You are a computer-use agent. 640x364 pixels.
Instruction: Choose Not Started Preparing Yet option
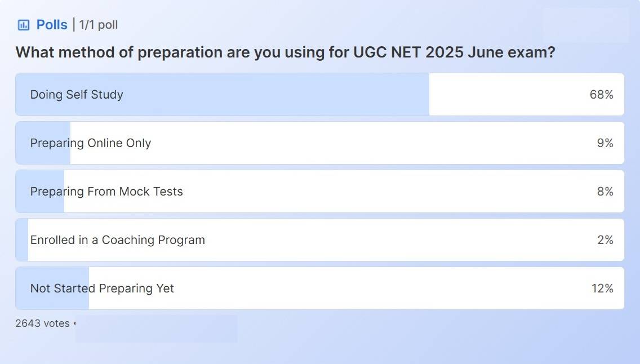click(102, 288)
